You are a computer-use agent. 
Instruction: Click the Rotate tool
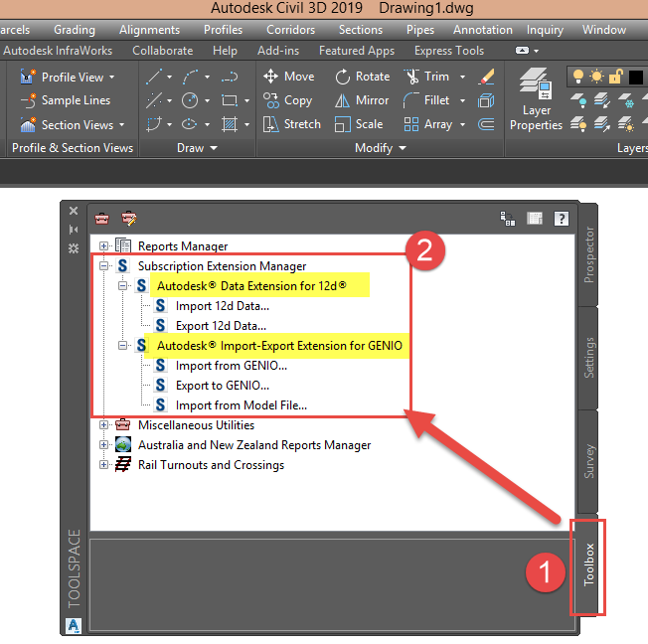(x=362, y=77)
